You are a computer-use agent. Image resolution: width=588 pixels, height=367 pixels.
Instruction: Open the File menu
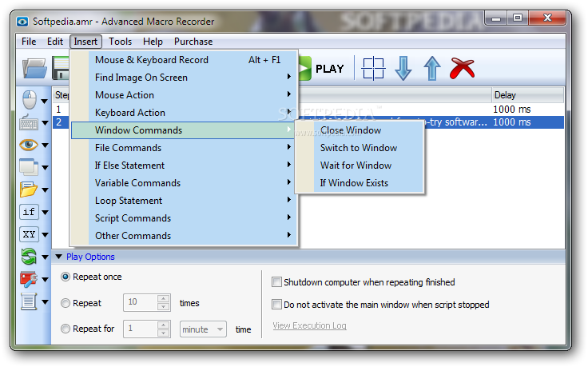point(29,42)
